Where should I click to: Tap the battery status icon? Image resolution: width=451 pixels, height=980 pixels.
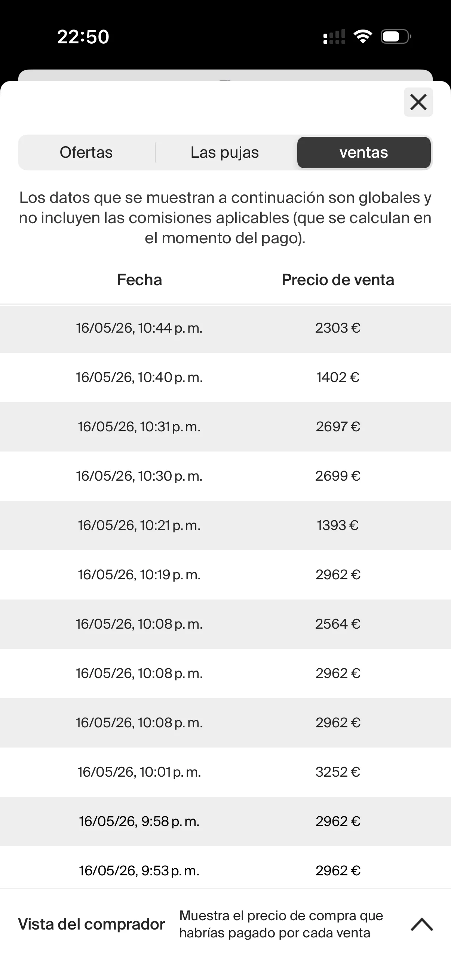pyautogui.click(x=396, y=37)
